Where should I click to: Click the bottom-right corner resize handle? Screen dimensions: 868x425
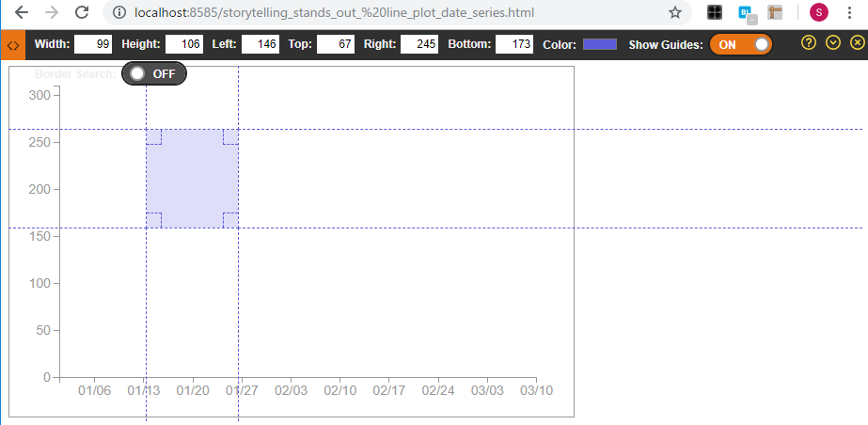point(230,220)
